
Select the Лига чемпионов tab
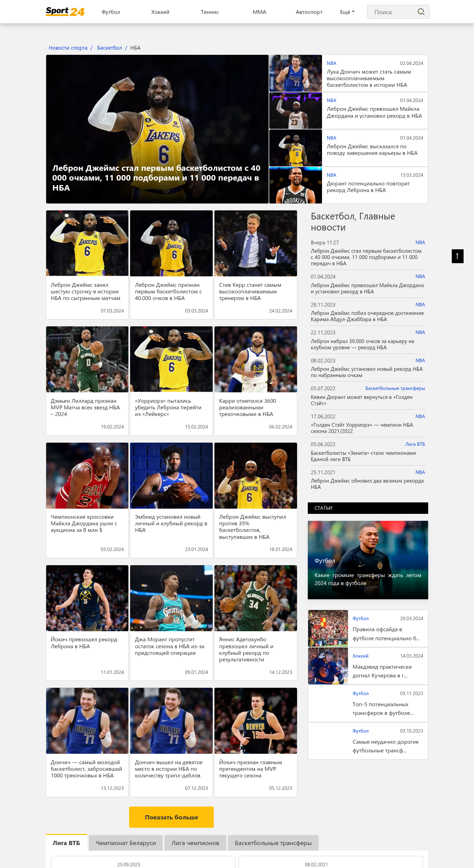[195, 843]
